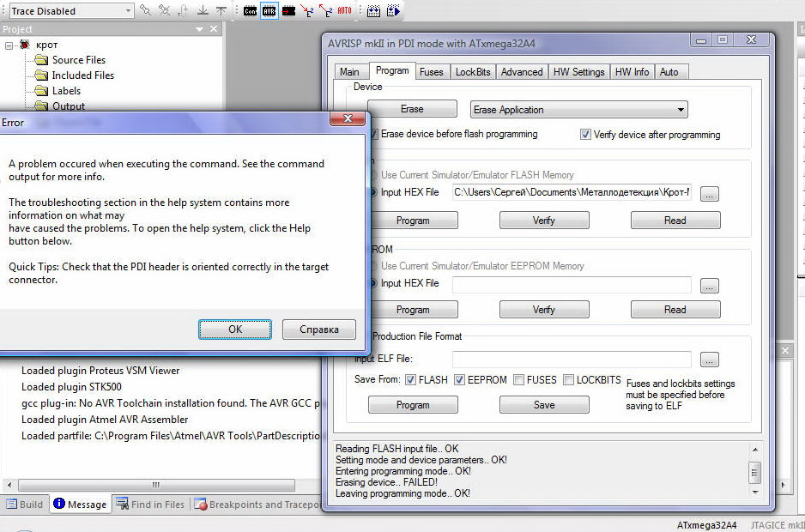
Task: Click the AVR programmer dialog toolbar icon
Action: tap(269, 11)
